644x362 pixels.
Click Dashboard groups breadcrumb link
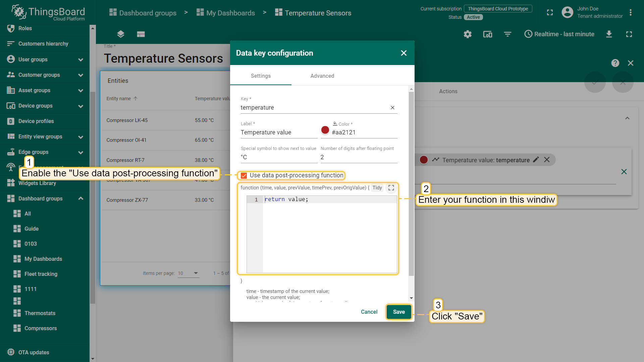pos(143,13)
